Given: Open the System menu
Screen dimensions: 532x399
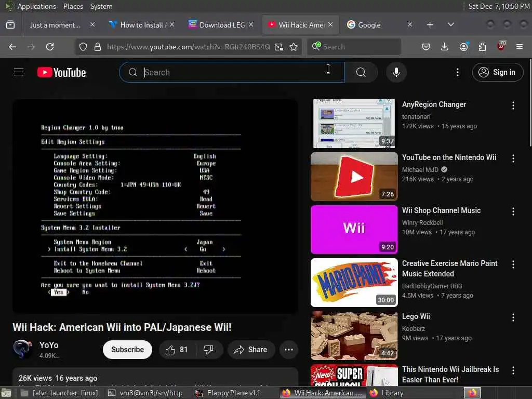Looking at the screenshot, I should point(101,6).
